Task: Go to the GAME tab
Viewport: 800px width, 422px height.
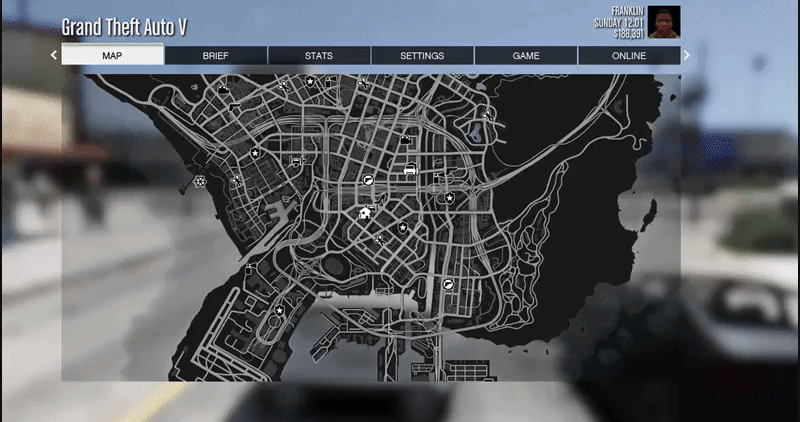Action: coord(526,56)
